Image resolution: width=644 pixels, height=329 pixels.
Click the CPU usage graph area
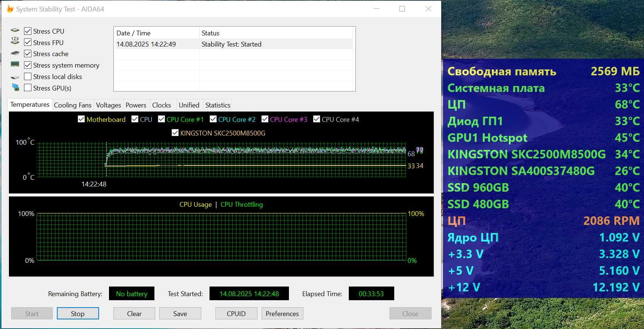(x=221, y=237)
